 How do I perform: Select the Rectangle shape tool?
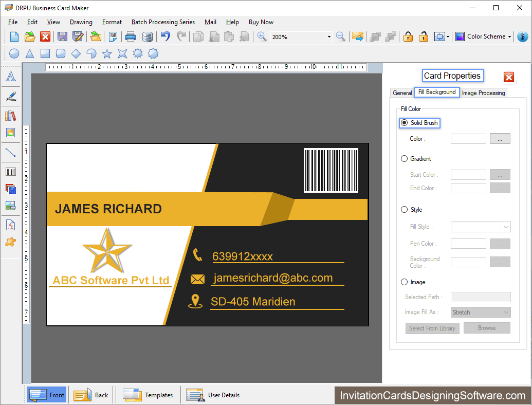[x=45, y=53]
